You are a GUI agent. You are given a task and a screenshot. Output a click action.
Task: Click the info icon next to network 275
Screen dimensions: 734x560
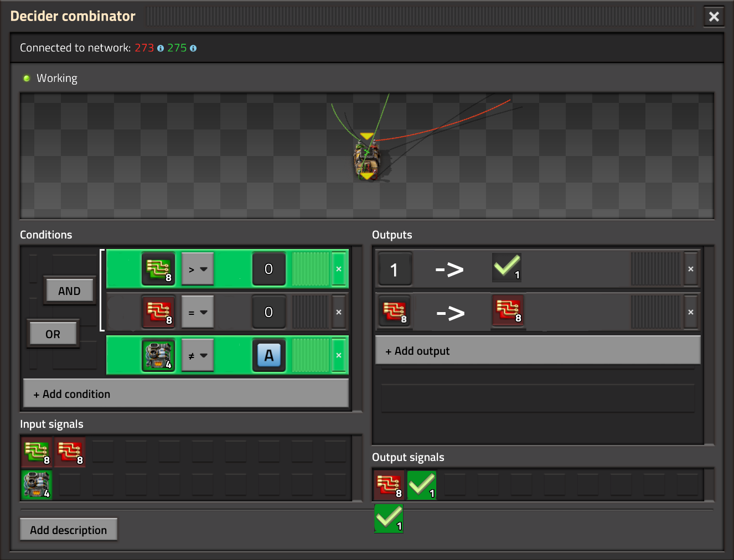pos(193,48)
